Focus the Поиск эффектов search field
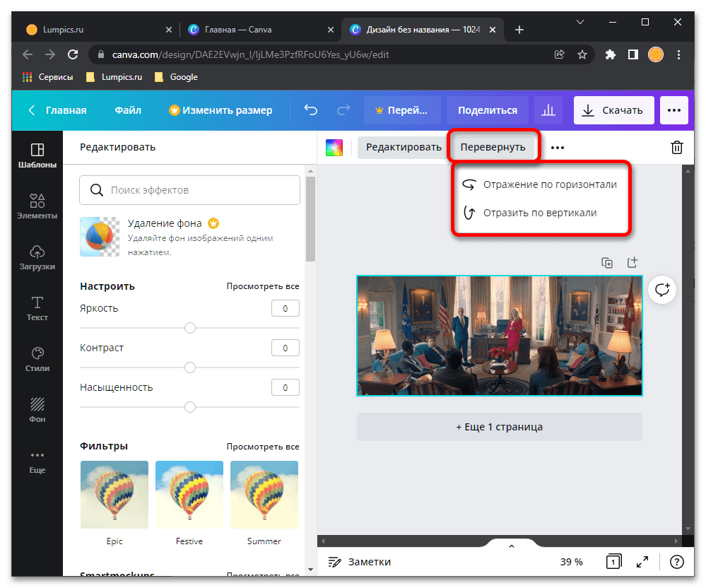 [x=189, y=190]
